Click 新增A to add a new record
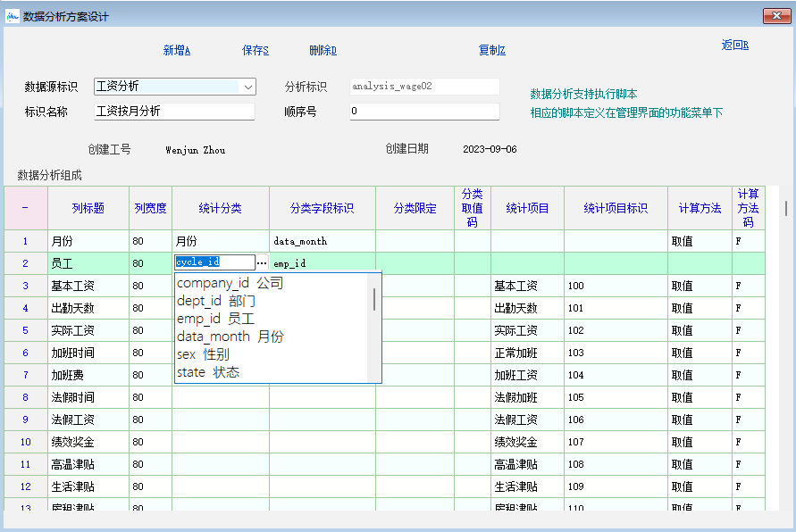Screen dimensions: 796x532 tap(177, 51)
